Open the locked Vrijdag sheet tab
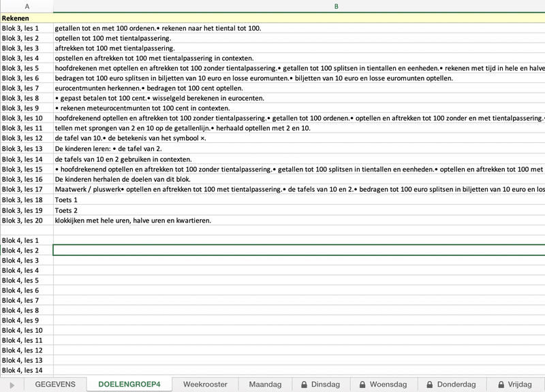This screenshot has height=392, width=545. point(516,385)
